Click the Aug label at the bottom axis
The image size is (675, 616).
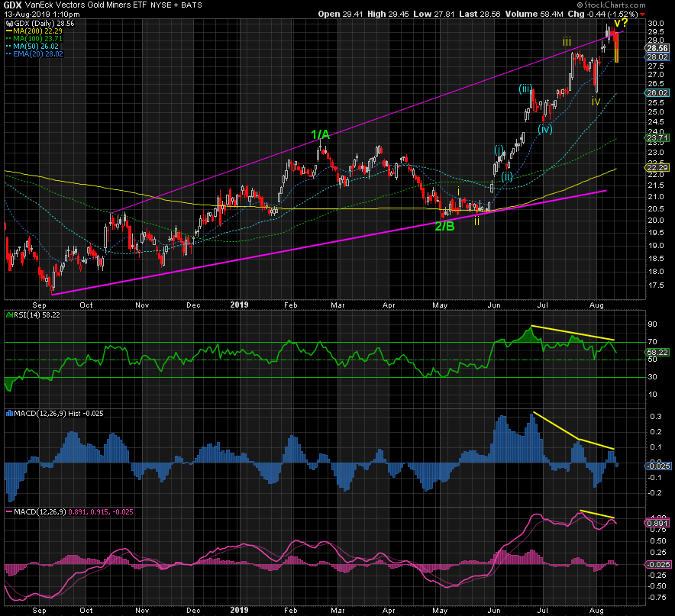pos(596,611)
